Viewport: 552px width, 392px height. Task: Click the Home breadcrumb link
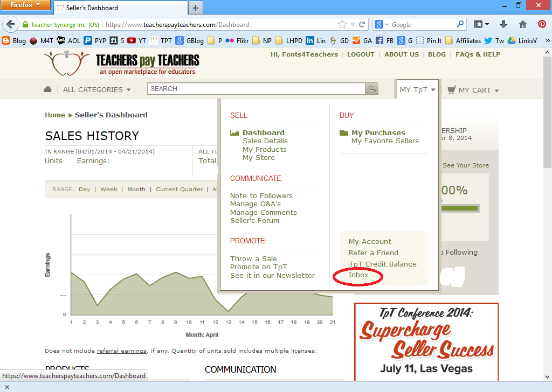pyautogui.click(x=55, y=115)
